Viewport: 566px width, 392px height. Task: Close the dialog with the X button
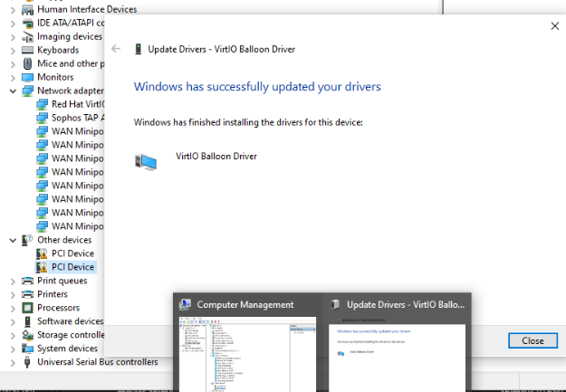(555, 26)
